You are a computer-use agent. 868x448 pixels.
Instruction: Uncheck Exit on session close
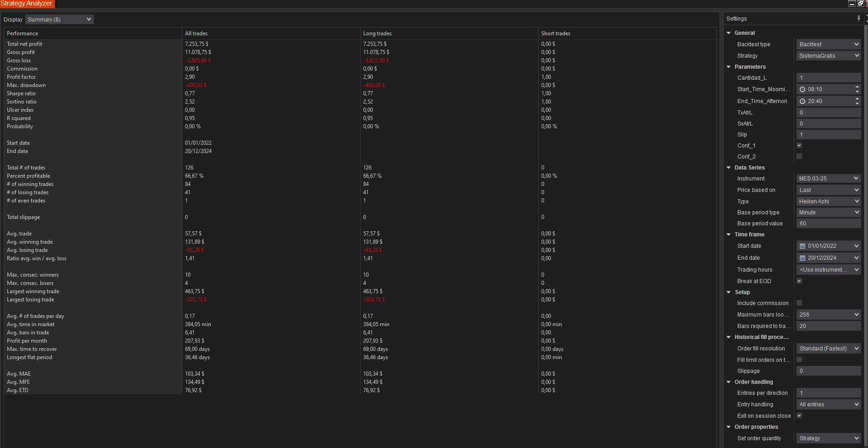(799, 415)
